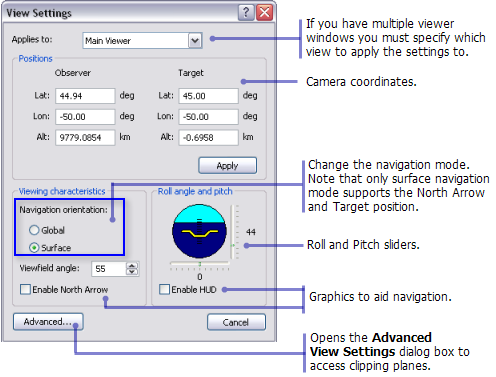Click the Viewfield angle value field

(x=109, y=269)
